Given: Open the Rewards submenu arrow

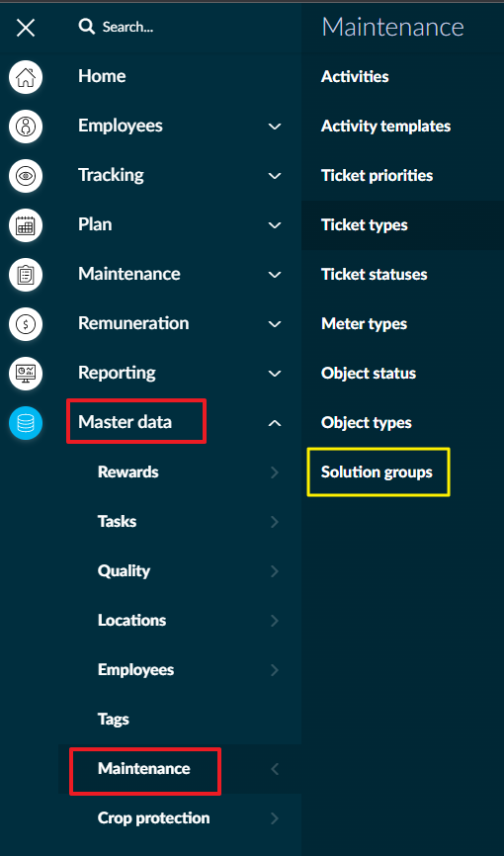Looking at the screenshot, I should (x=275, y=472).
